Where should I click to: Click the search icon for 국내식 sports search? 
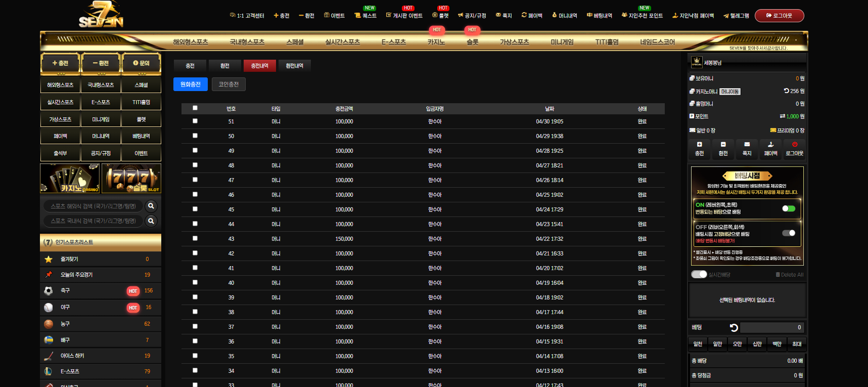coord(151,221)
